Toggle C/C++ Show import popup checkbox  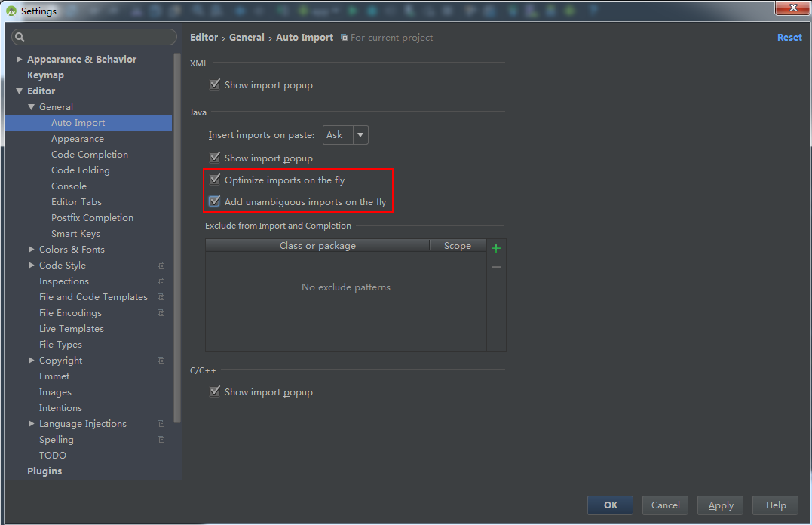[x=214, y=391]
